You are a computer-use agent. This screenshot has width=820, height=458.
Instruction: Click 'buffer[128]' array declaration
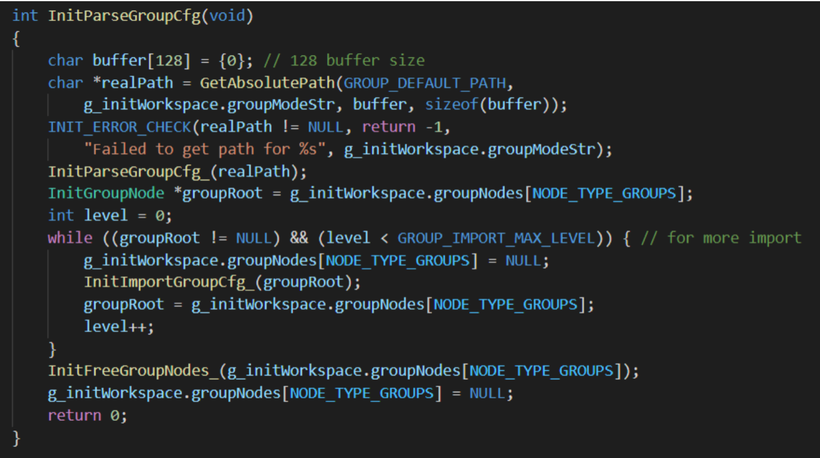(x=141, y=61)
